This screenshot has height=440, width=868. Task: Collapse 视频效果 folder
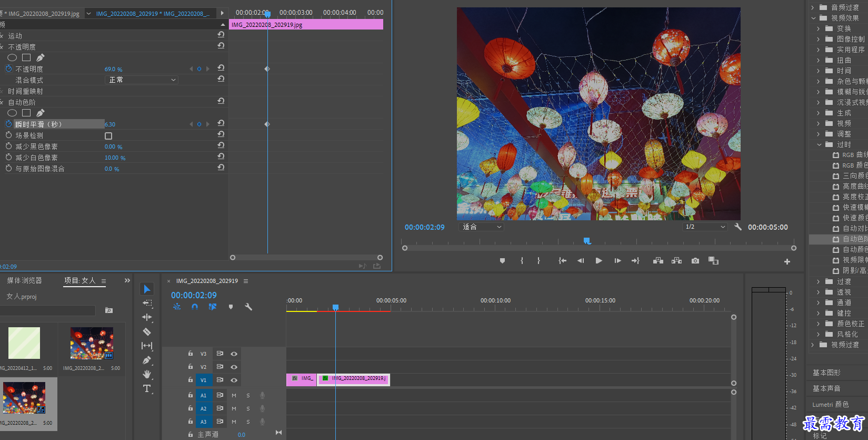click(x=813, y=18)
